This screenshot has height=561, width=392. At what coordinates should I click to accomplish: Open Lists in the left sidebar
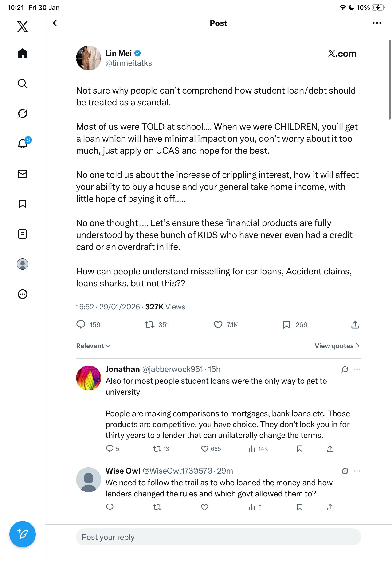(23, 234)
